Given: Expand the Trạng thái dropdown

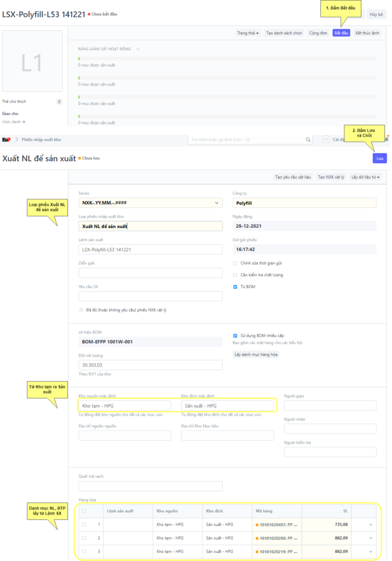Looking at the screenshot, I should [x=248, y=33].
